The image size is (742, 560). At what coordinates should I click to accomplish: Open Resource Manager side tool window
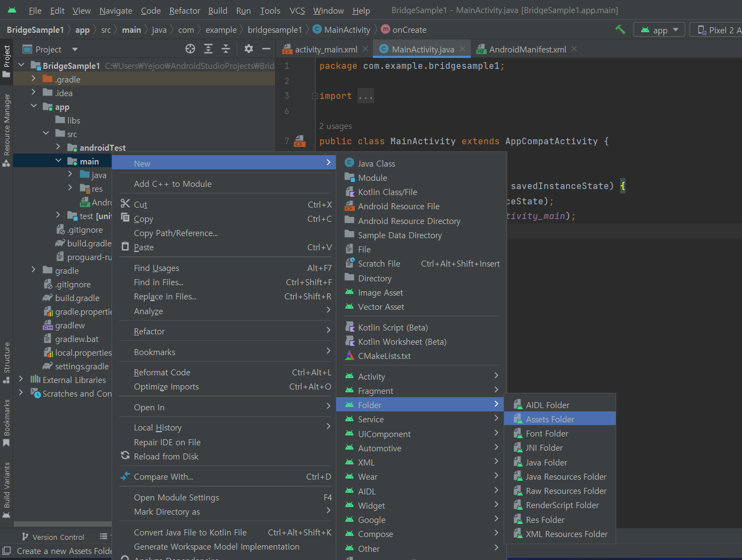point(7,130)
